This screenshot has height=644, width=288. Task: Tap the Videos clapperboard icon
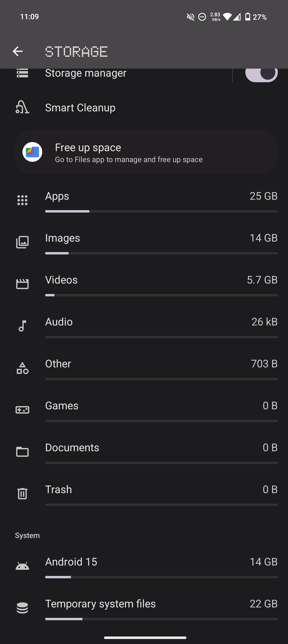click(22, 284)
